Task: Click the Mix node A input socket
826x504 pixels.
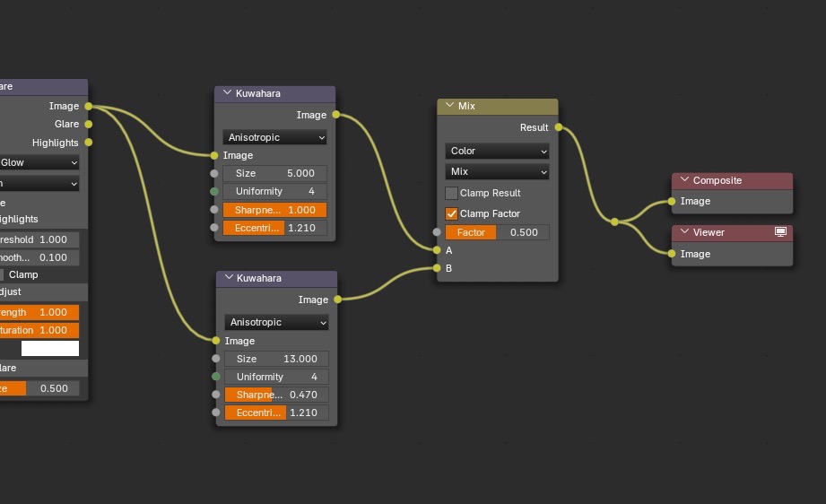Action: point(437,250)
